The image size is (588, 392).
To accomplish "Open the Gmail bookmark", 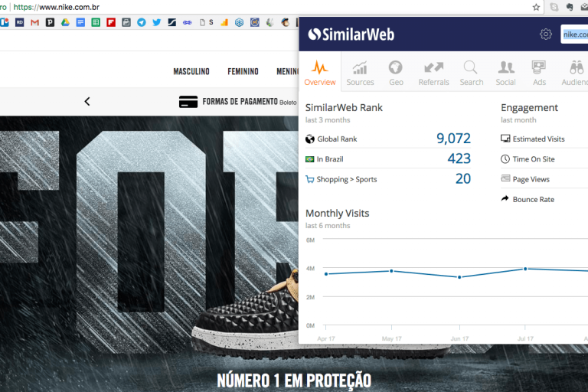I will coord(35,22).
